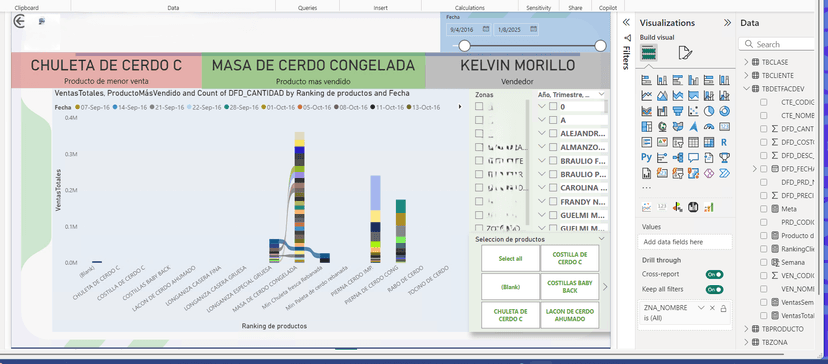Select the waterfall chart visual icon
The width and height of the screenshot is (828, 364).
tap(662, 111)
